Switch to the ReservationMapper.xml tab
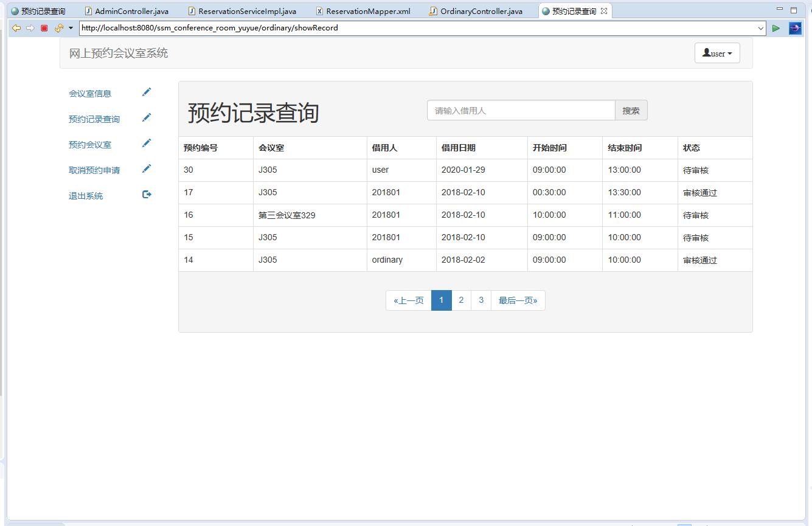 pyautogui.click(x=363, y=10)
